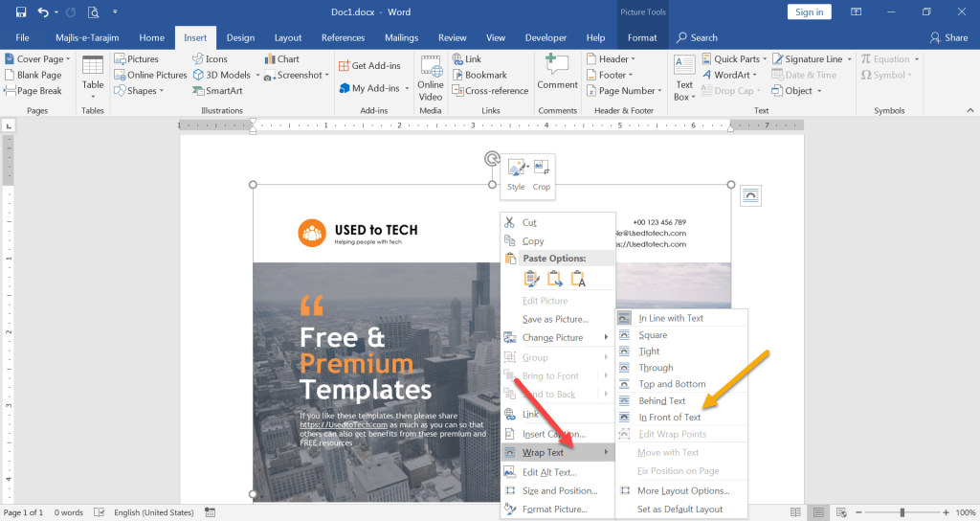The image size is (980, 521).
Task: Open the Icons gallery
Action: tap(210, 58)
